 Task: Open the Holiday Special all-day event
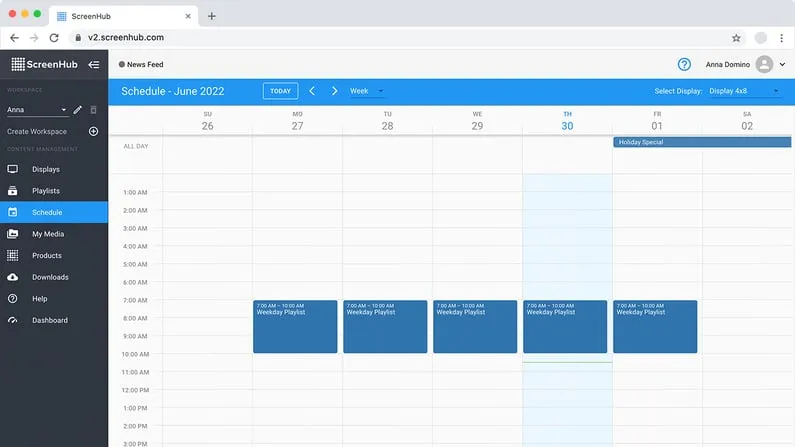click(x=702, y=142)
